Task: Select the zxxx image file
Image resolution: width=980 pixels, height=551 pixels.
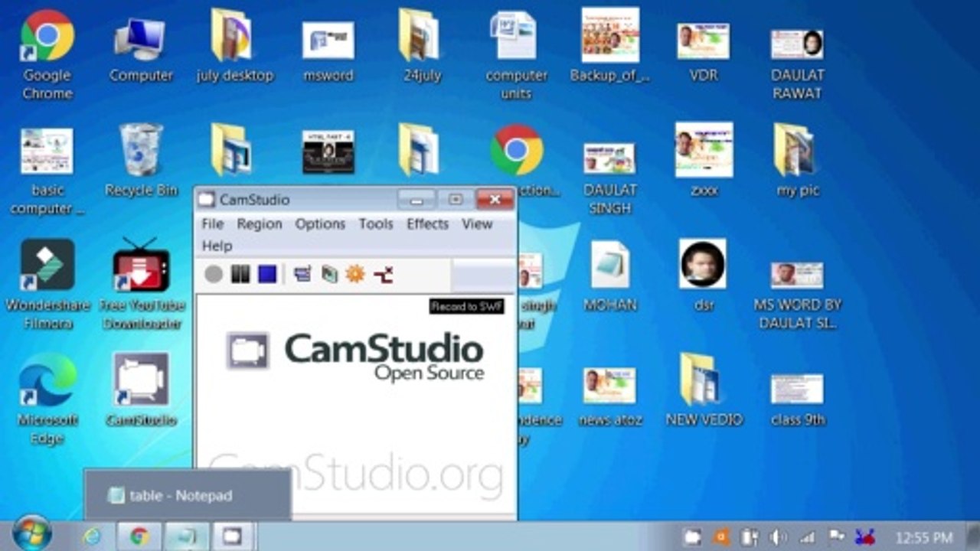Action: (x=704, y=161)
